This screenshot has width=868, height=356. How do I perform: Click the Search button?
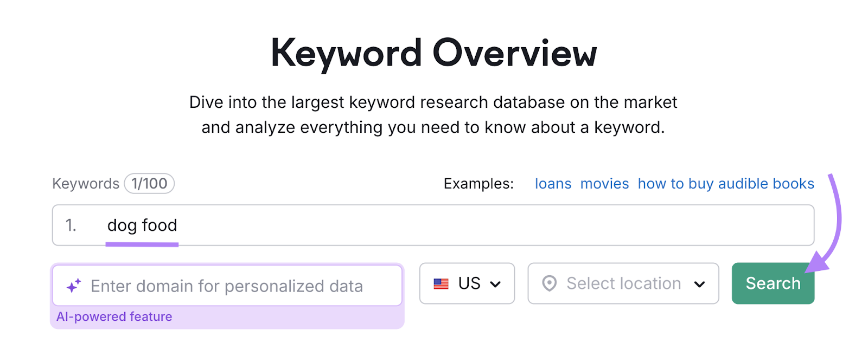click(773, 283)
